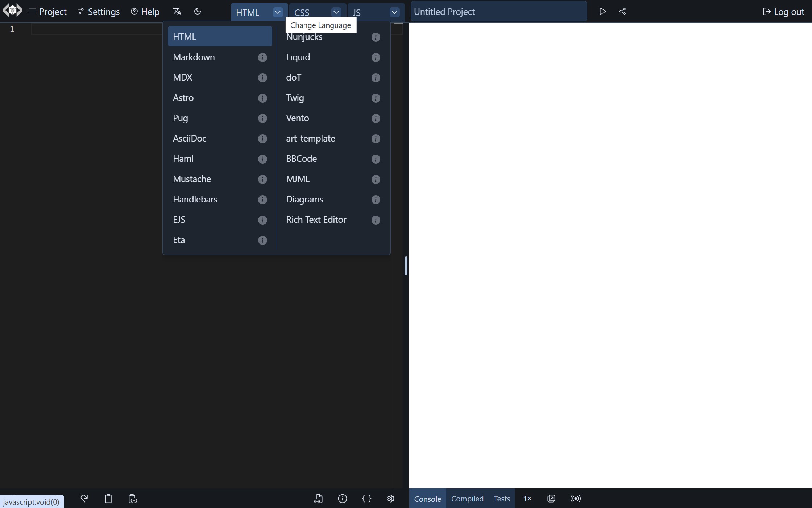This screenshot has width=812, height=508.
Task: Click the Log out link
Action: pyautogui.click(x=783, y=12)
